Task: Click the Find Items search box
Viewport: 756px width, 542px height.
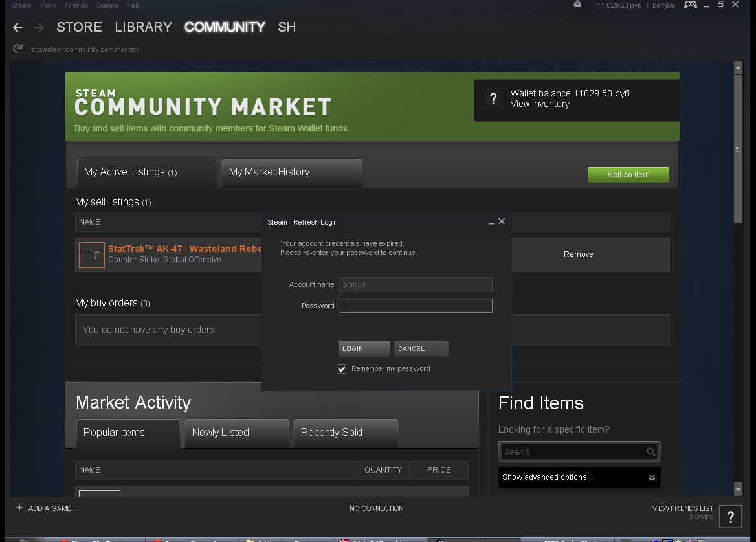Action: pyautogui.click(x=579, y=452)
